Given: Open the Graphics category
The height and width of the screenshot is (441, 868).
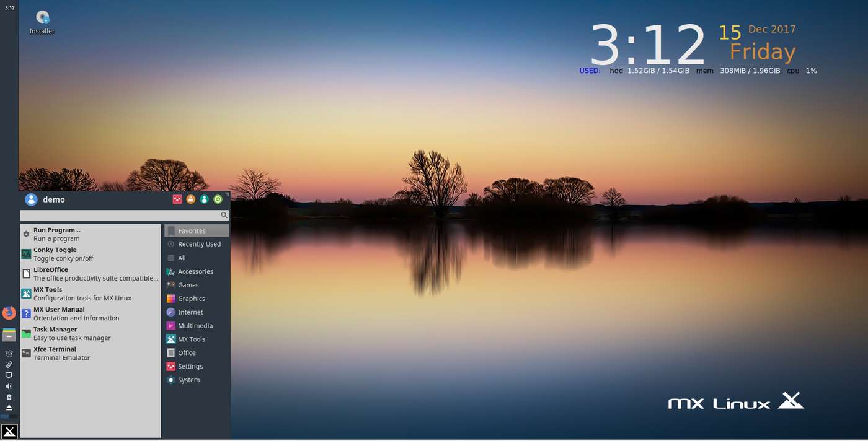Looking at the screenshot, I should 197,299.
